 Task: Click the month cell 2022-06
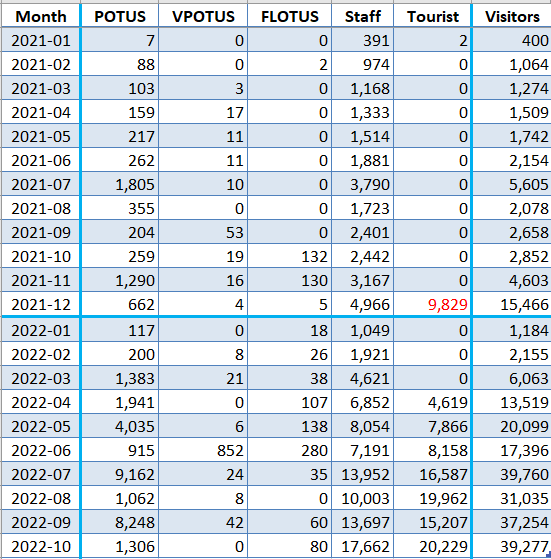pyautogui.click(x=41, y=450)
